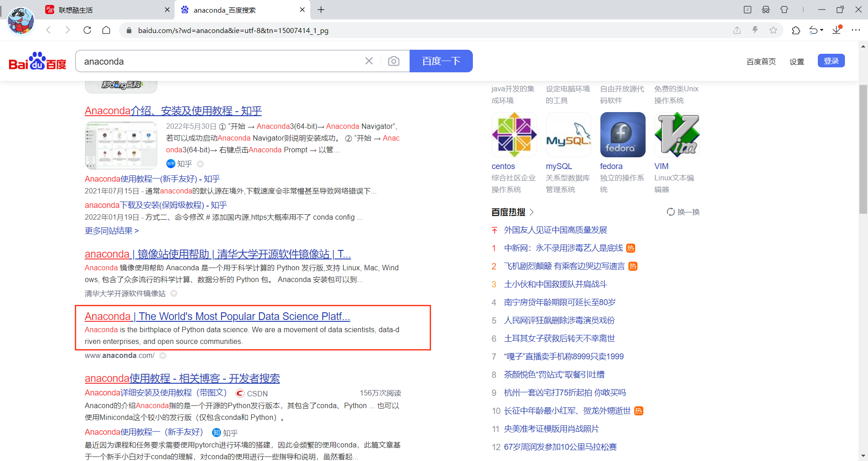Image resolution: width=868 pixels, height=461 pixels.
Task: Expand the arrow after www.anaconda.com/
Action: click(163, 356)
